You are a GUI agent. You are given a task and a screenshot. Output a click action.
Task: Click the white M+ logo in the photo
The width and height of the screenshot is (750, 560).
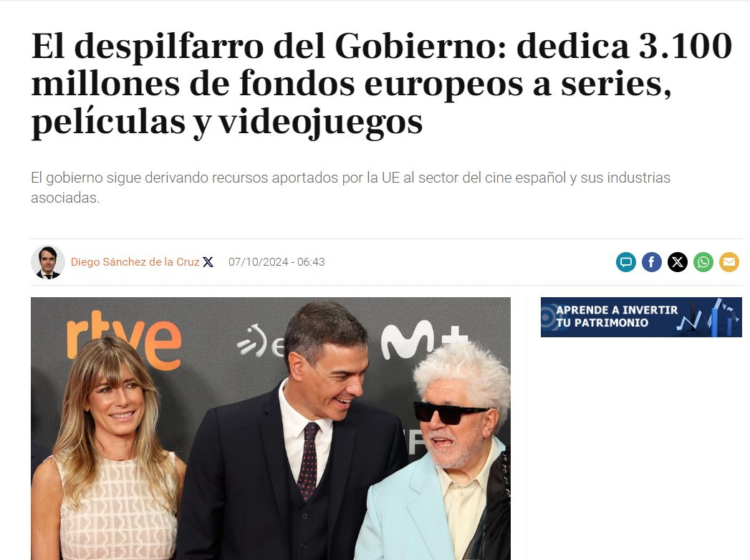pyautogui.click(x=424, y=339)
